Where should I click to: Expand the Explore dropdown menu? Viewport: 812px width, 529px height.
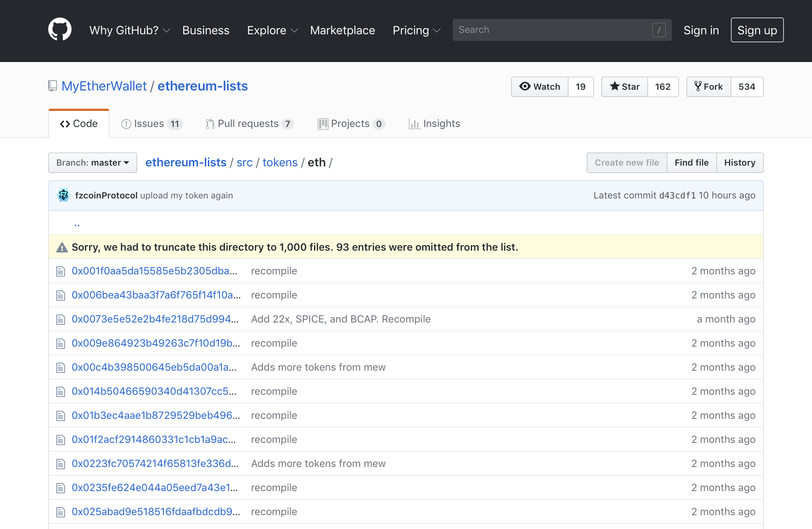[272, 30]
